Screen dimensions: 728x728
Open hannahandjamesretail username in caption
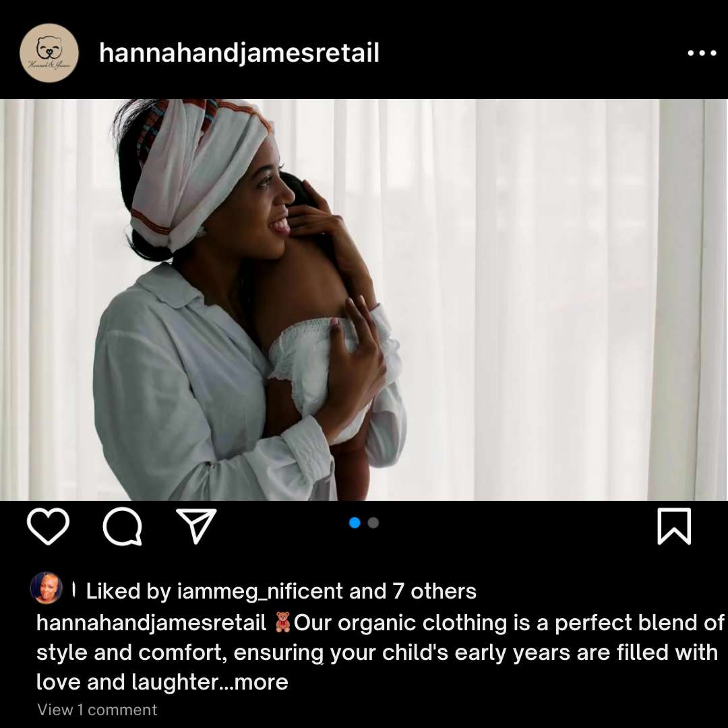[151, 623]
